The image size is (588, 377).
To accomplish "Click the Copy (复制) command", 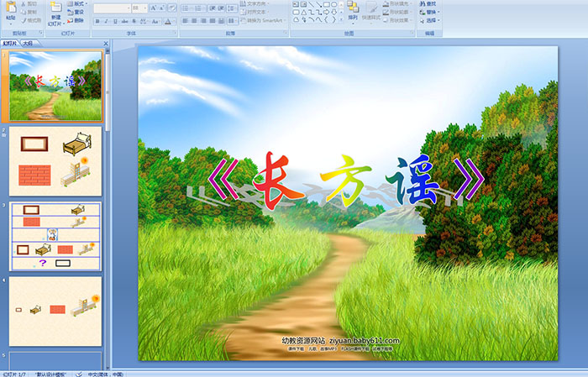I will pyautogui.click(x=29, y=12).
